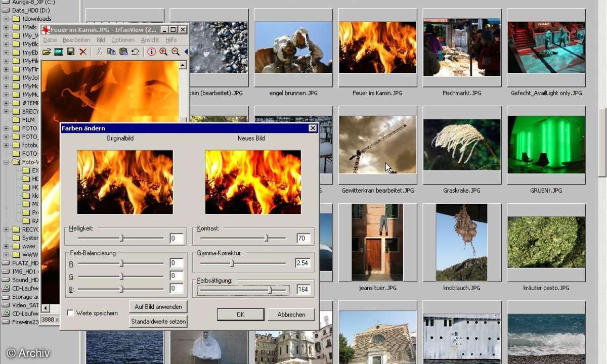Click the Cut scissors icon
The width and height of the screenshot is (607, 364).
coord(99,52)
